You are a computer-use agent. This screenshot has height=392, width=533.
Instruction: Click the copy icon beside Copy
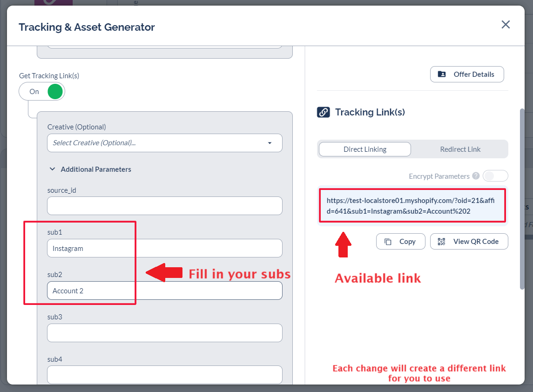click(x=388, y=242)
